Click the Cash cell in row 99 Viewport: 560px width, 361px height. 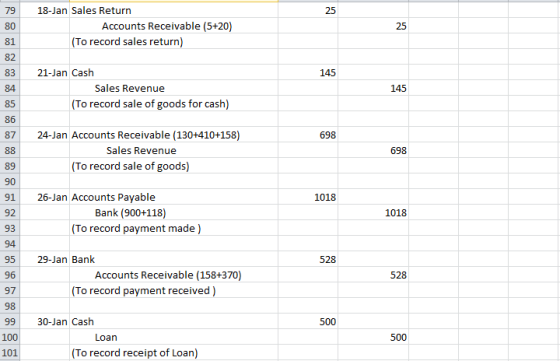[x=174, y=321]
